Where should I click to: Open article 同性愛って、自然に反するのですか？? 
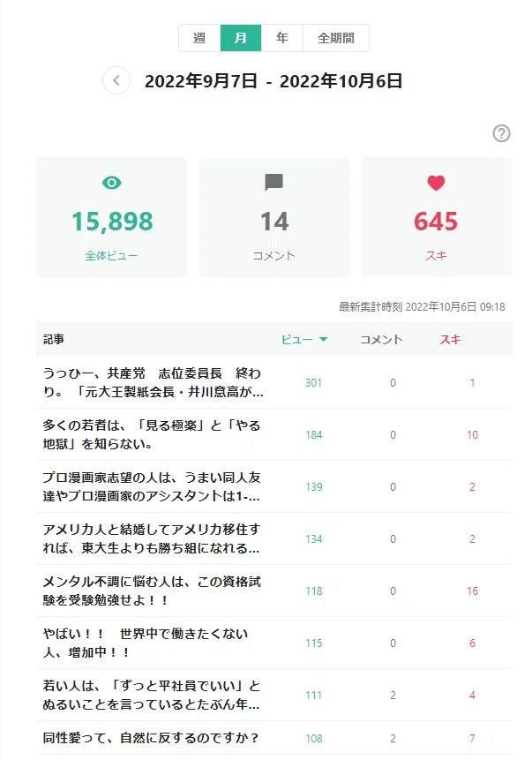click(x=151, y=738)
